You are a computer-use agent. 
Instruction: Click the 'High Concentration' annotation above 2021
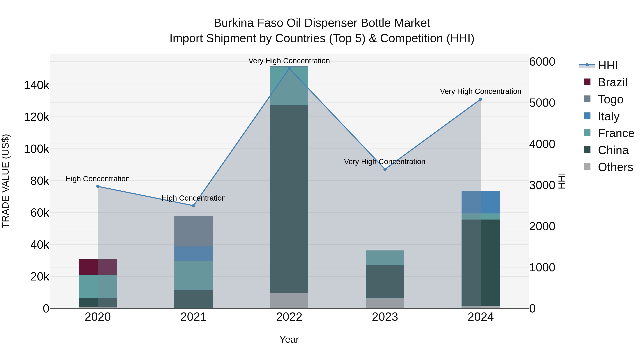(194, 198)
